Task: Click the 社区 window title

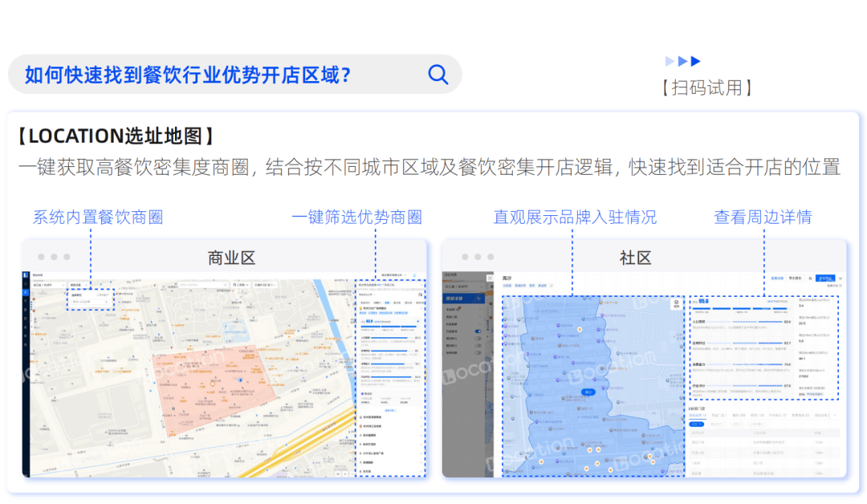Action: click(x=635, y=258)
